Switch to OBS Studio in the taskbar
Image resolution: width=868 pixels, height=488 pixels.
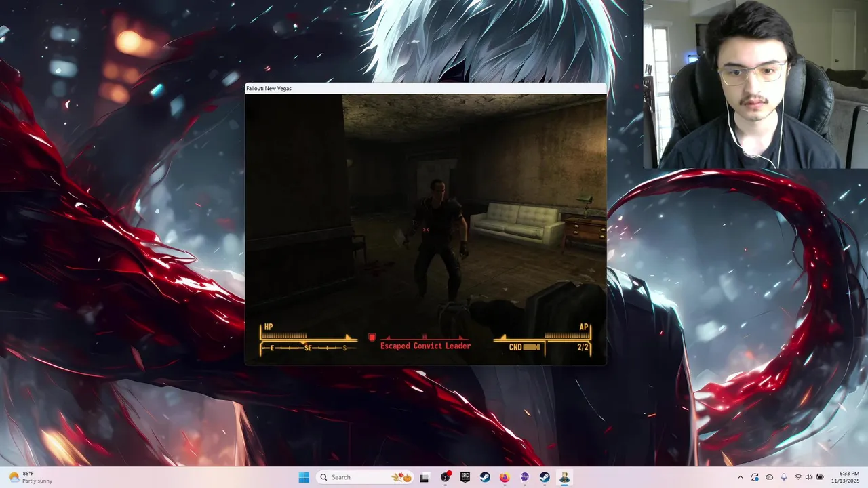pyautogui.click(x=446, y=477)
